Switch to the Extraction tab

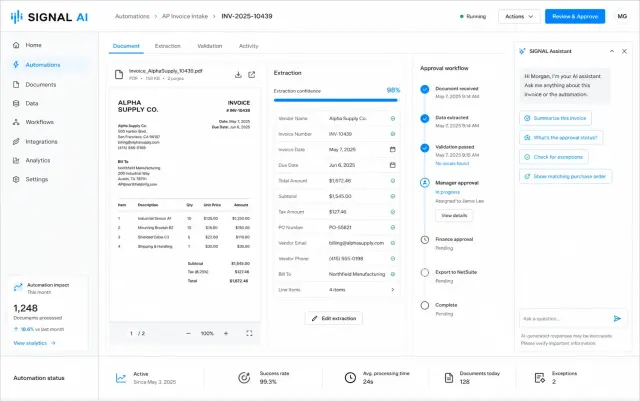point(168,46)
